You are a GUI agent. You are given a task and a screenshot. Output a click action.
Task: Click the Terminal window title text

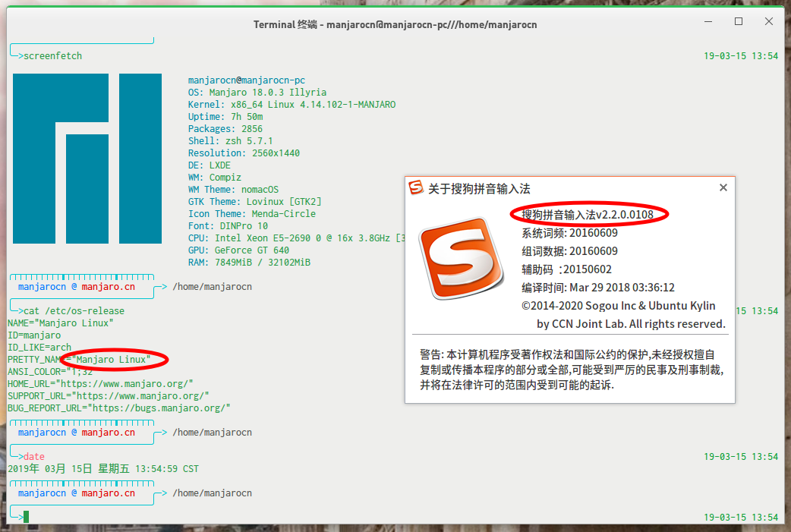click(395, 24)
